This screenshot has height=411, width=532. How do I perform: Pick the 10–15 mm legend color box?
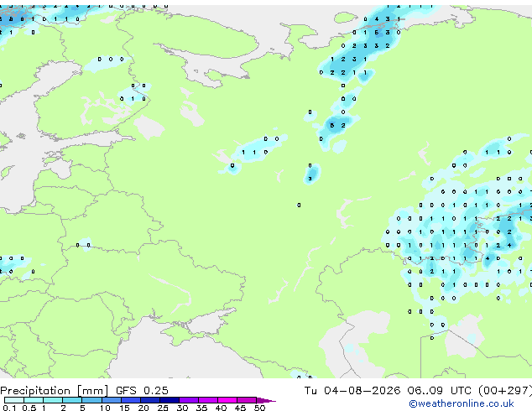point(111,400)
